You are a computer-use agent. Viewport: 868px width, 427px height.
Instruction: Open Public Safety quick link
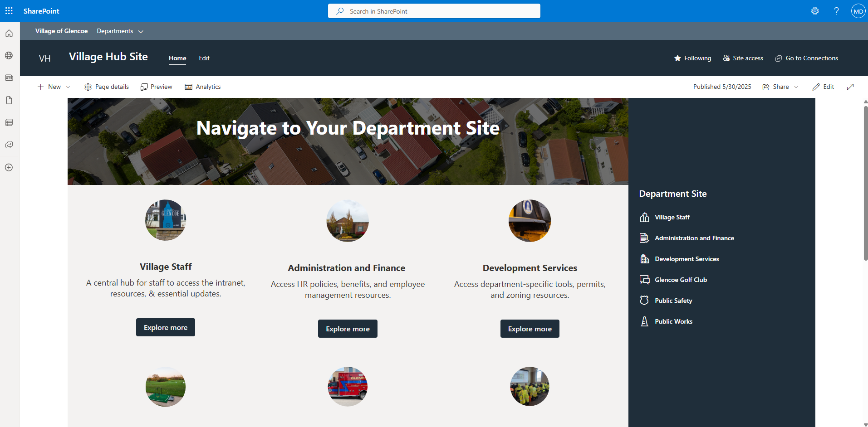(x=666, y=301)
